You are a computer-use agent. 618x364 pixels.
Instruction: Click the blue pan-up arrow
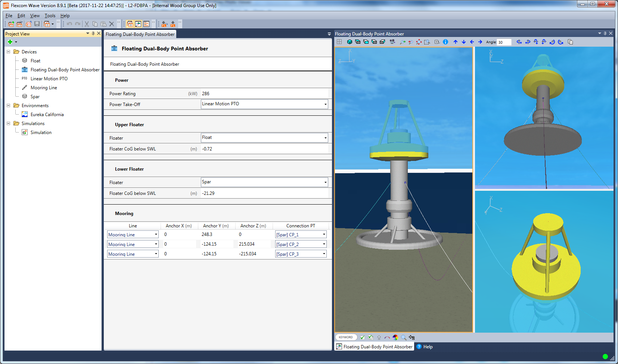click(456, 42)
